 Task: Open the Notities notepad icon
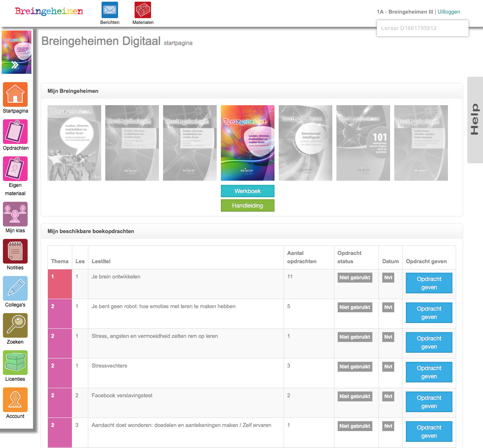coord(15,251)
